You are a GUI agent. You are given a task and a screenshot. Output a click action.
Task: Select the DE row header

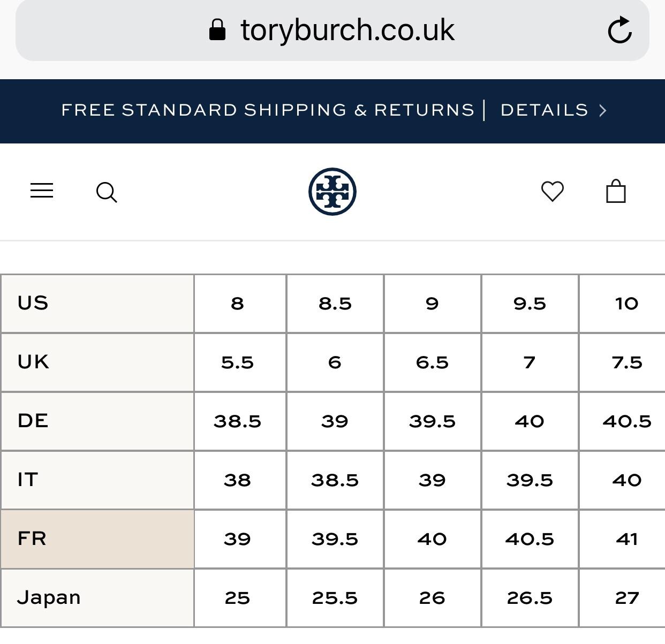(97, 421)
